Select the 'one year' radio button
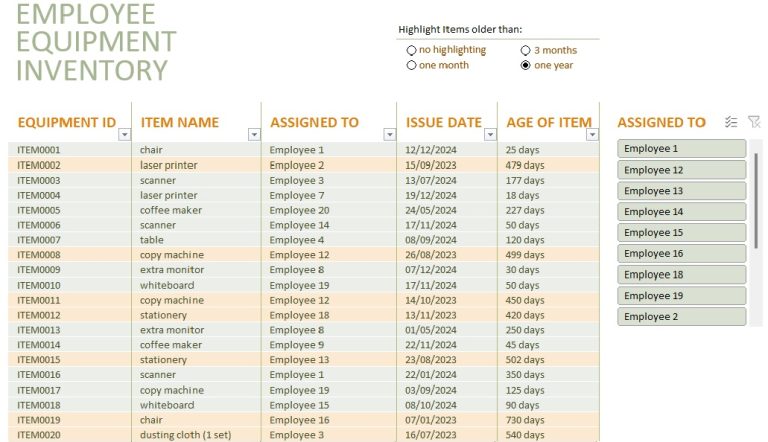Viewport: 768px width, 442px height. [x=526, y=65]
